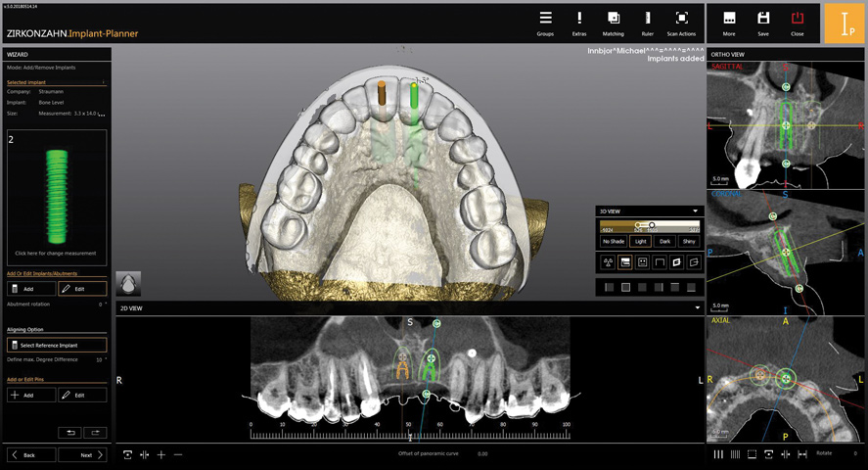Click Select Reference Implant button

point(57,346)
